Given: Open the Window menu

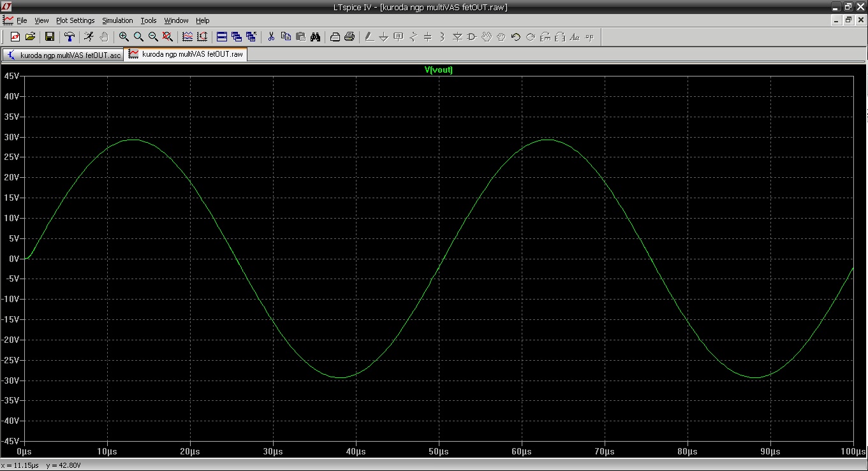Looking at the screenshot, I should tap(176, 20).
